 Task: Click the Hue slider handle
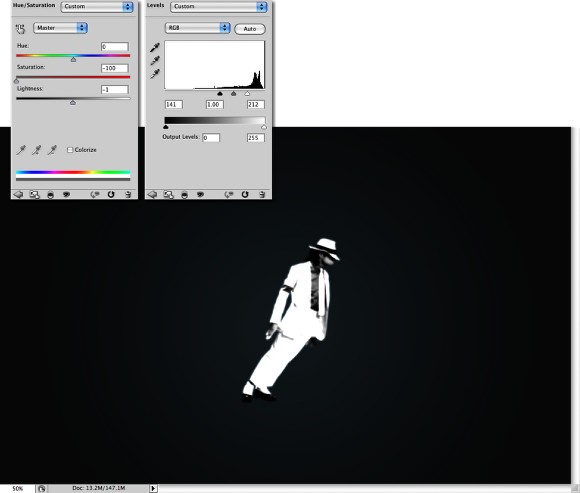click(73, 60)
